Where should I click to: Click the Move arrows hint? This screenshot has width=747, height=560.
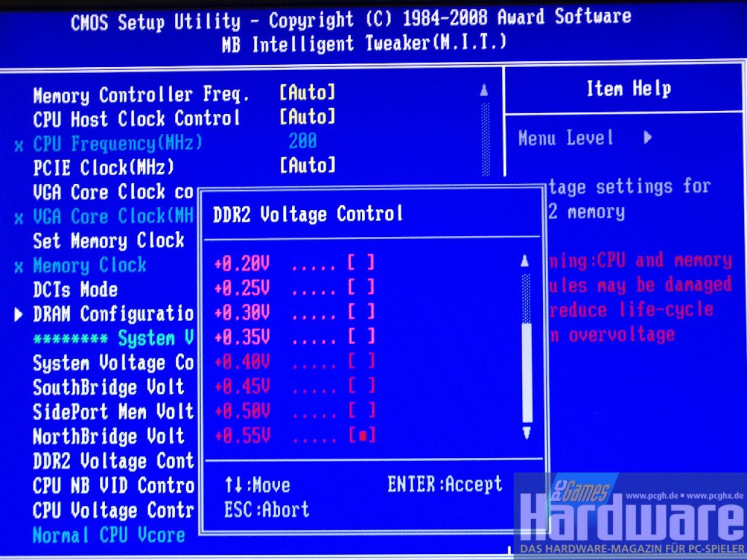click(x=257, y=485)
